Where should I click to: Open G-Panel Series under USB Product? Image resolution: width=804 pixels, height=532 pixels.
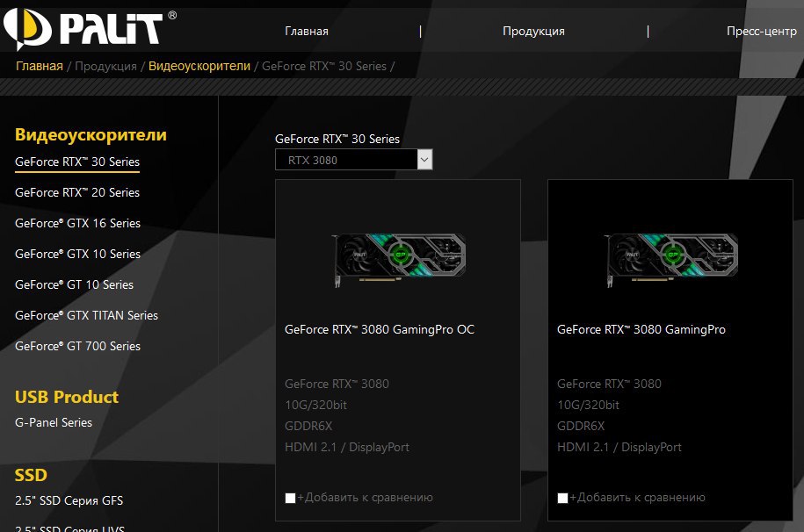click(x=54, y=423)
